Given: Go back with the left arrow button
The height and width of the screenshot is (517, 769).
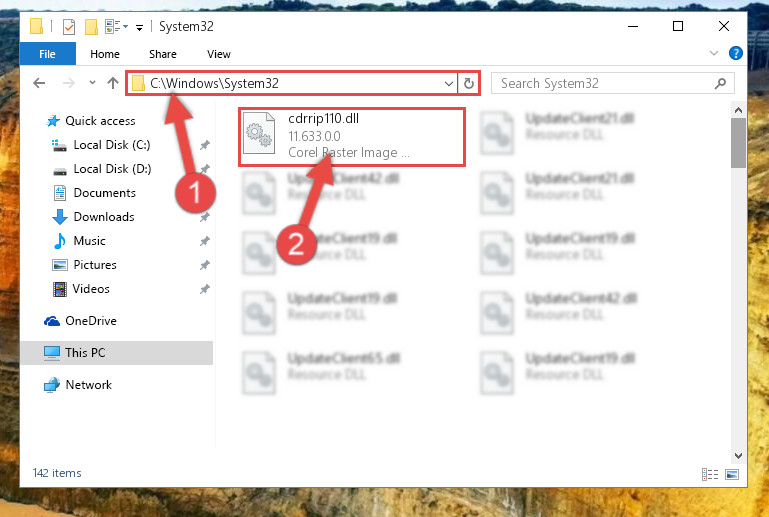Looking at the screenshot, I should coord(39,83).
